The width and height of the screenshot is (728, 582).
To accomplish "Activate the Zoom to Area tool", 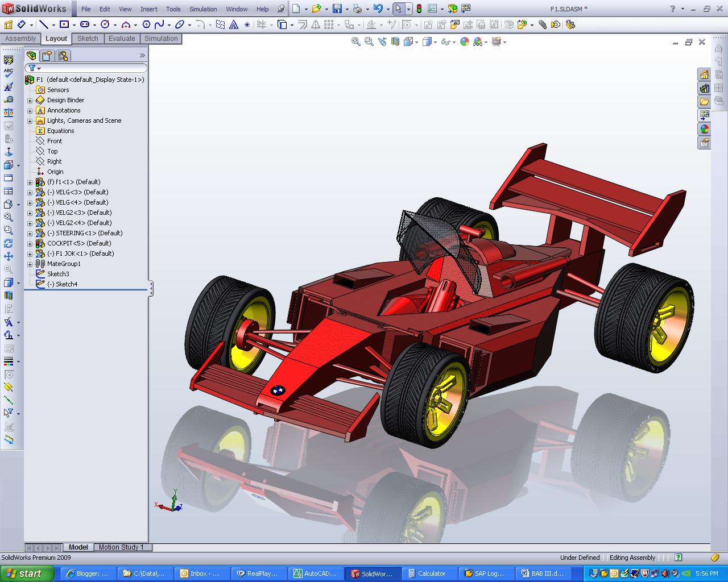I will click(369, 41).
